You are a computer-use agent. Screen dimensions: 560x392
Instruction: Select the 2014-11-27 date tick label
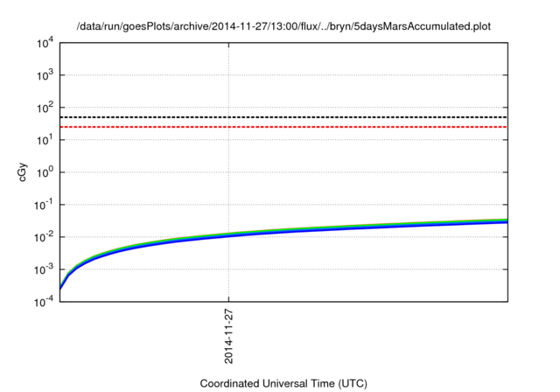tap(228, 337)
